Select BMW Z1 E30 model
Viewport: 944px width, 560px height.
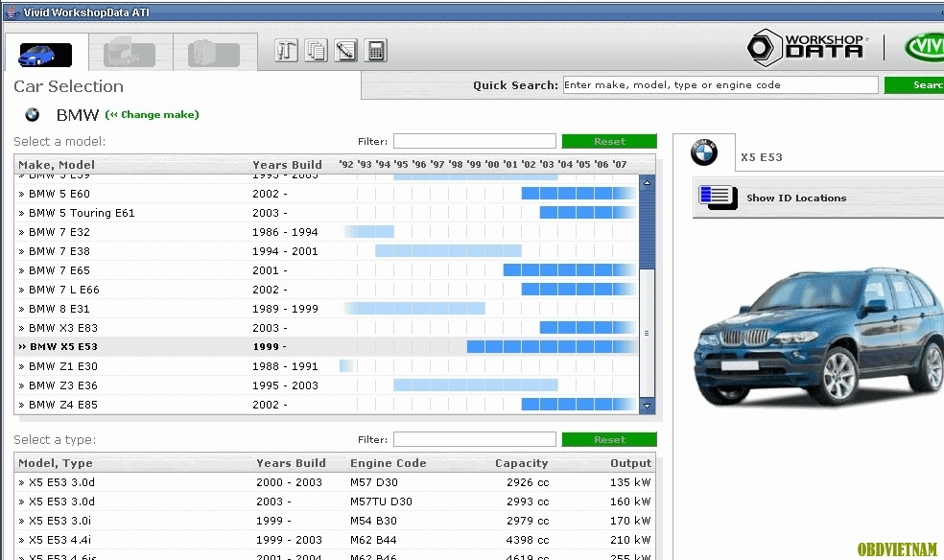326,366
